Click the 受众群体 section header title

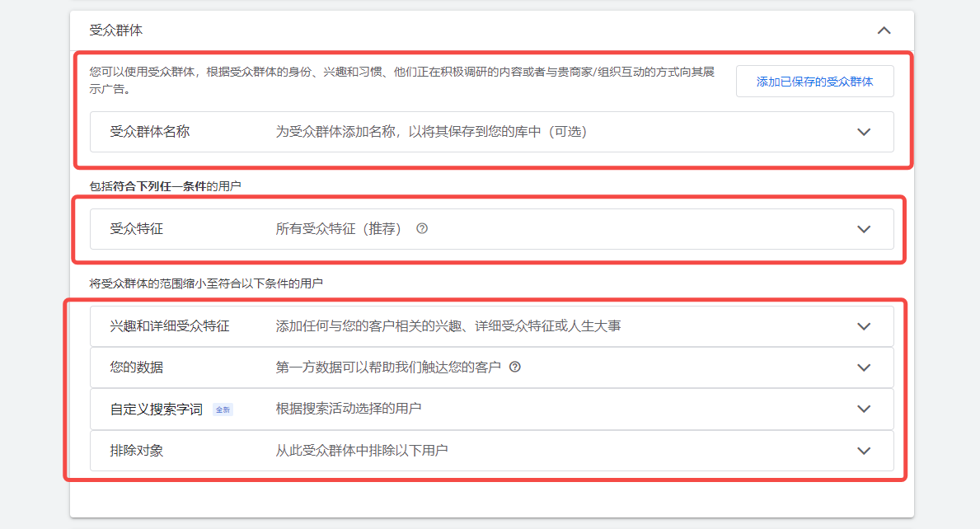(116, 30)
